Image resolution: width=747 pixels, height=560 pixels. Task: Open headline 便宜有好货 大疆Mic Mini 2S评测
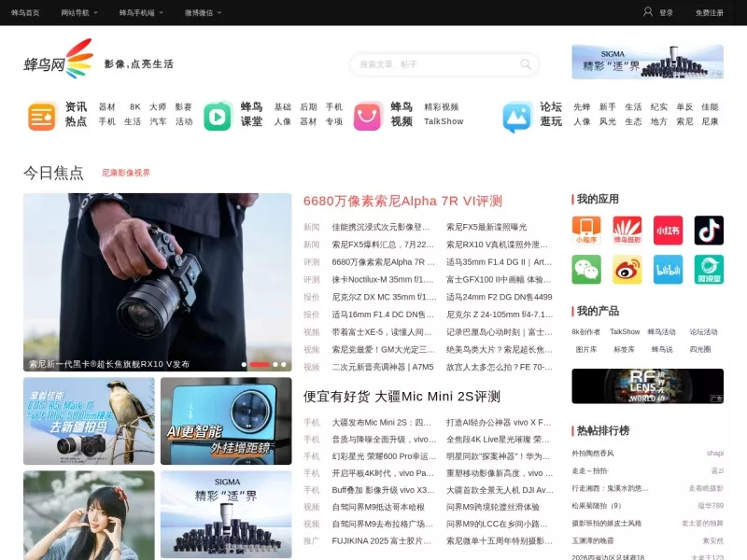(x=402, y=396)
